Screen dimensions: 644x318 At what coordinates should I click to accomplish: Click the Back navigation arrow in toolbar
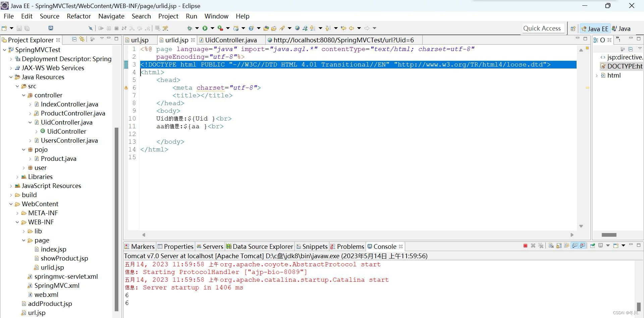pyautogui.click(x=351, y=28)
